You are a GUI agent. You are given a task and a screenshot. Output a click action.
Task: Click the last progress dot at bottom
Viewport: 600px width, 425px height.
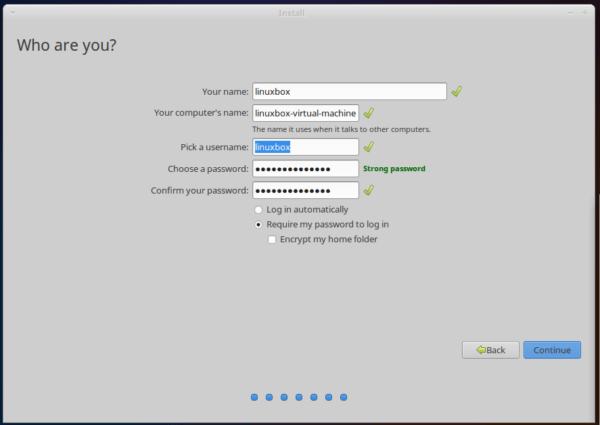click(x=344, y=397)
